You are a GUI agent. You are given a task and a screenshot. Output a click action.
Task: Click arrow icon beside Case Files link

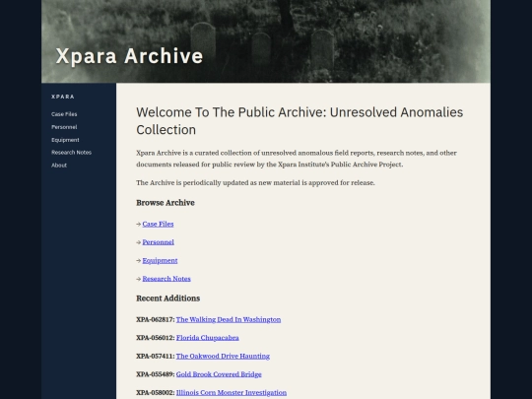[139, 224]
